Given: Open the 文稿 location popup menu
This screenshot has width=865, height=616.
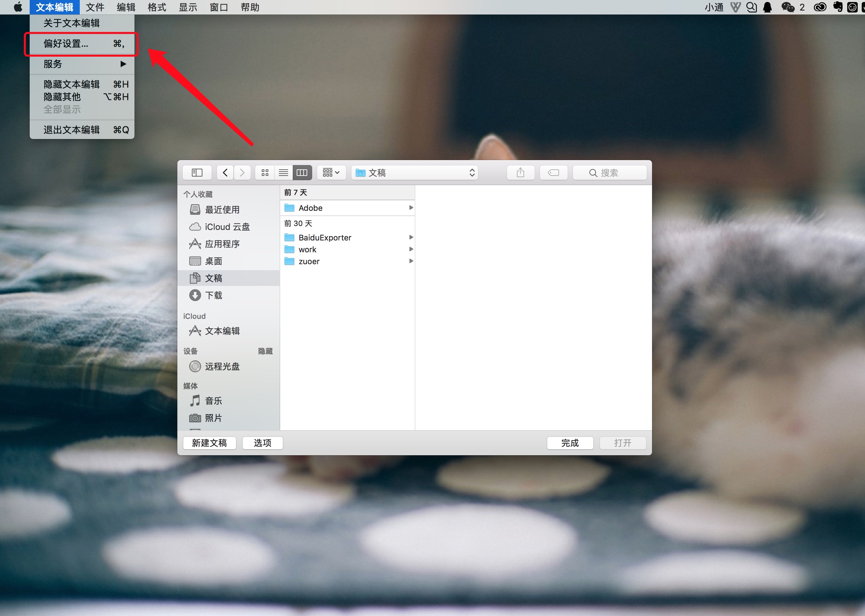Looking at the screenshot, I should 414,173.
